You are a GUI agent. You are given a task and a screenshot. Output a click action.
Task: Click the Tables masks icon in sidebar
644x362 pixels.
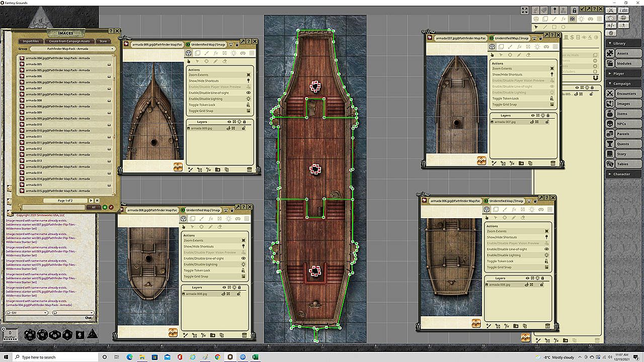coord(610,164)
